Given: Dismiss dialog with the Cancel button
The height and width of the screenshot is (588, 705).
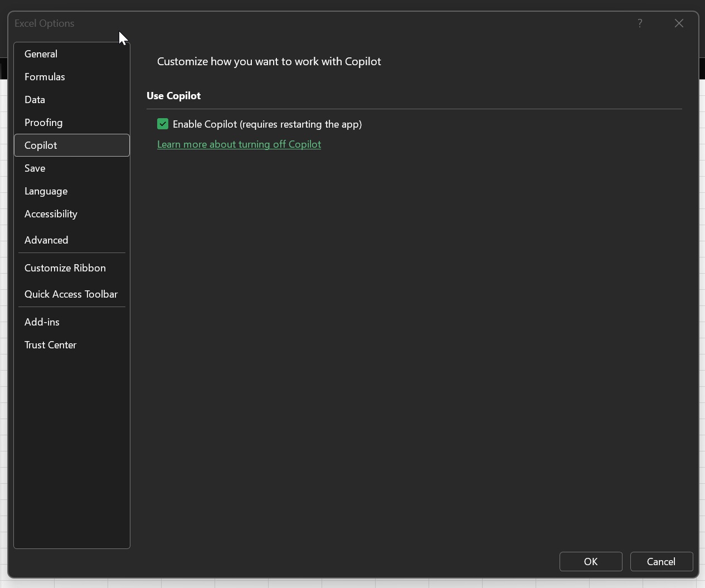Looking at the screenshot, I should pyautogui.click(x=662, y=562).
